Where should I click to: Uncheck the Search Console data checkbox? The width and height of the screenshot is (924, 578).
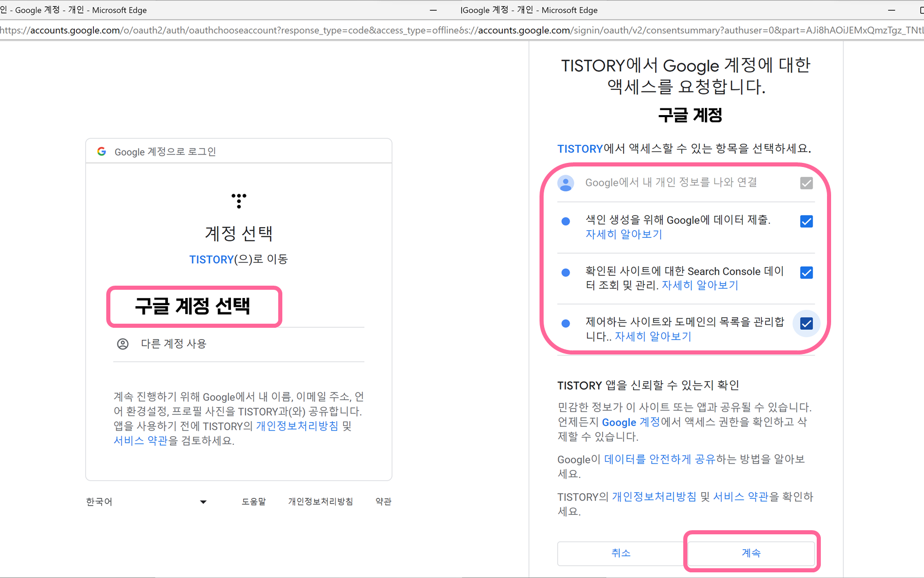tap(806, 272)
